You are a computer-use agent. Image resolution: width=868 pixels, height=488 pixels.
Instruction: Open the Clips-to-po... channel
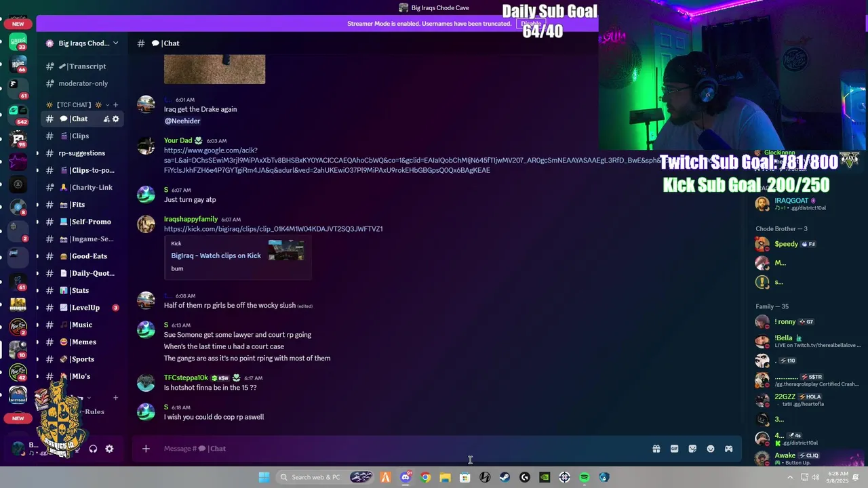tap(82, 170)
